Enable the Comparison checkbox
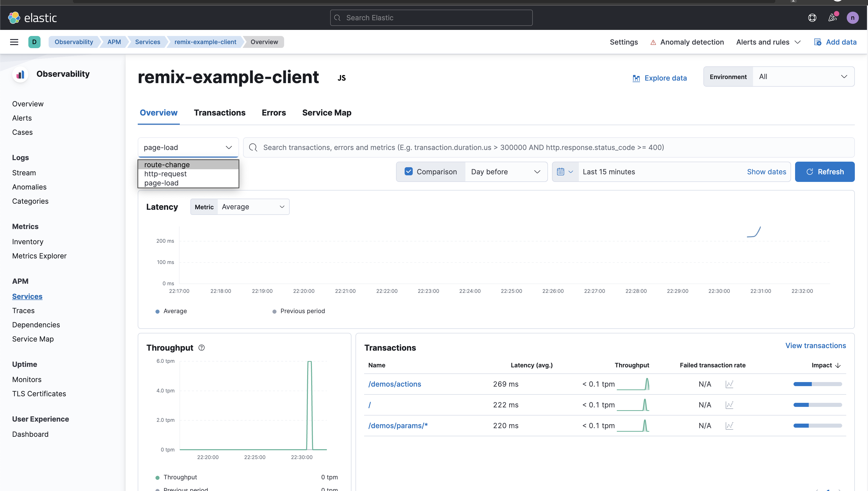 [x=408, y=171]
